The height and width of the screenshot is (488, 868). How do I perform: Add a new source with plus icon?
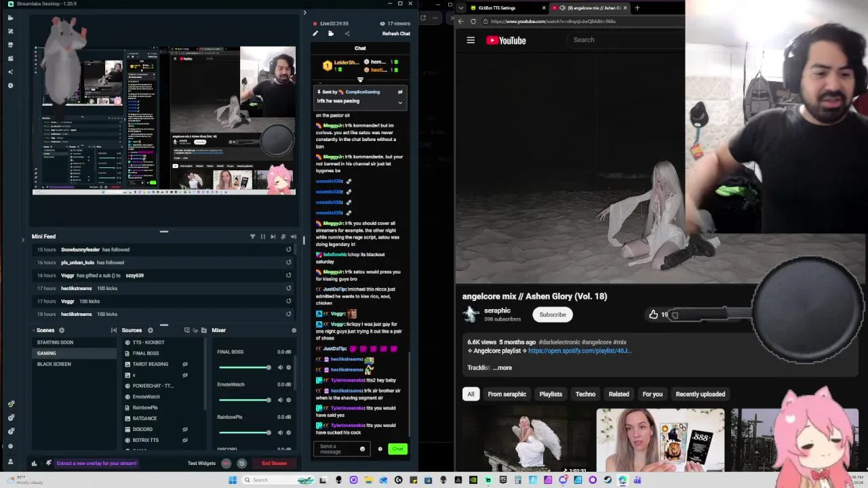151,330
